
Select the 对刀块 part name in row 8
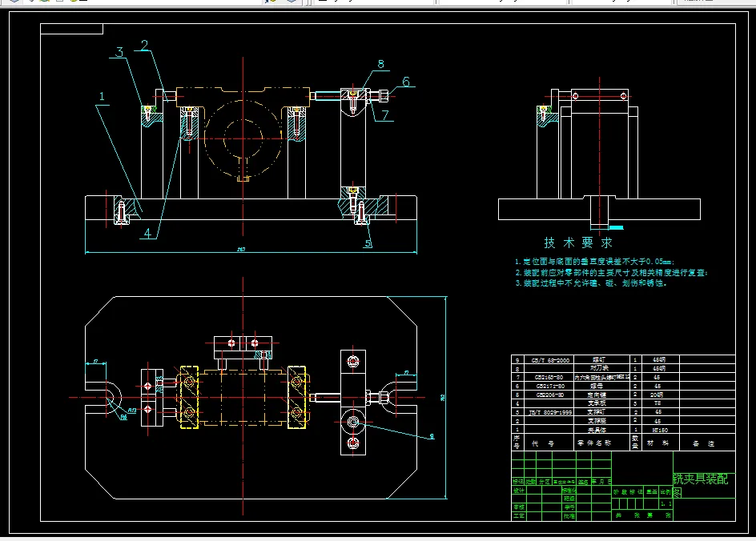(x=599, y=368)
